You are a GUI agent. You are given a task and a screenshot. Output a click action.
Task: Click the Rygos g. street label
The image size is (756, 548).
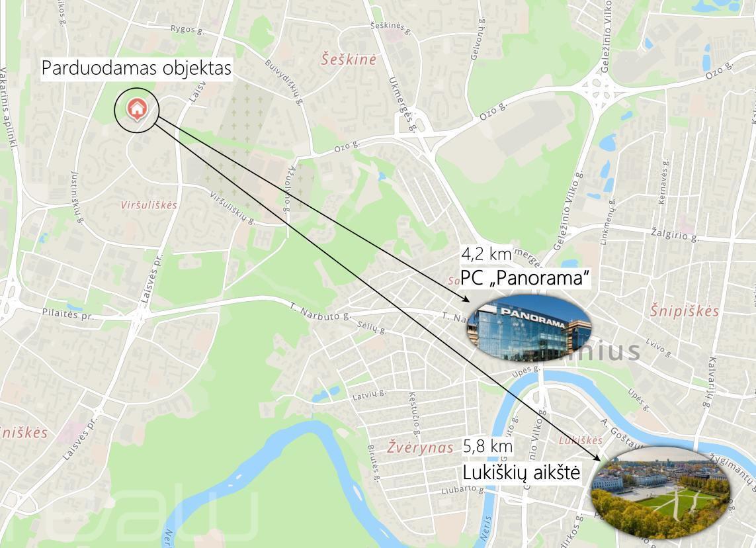(x=188, y=29)
